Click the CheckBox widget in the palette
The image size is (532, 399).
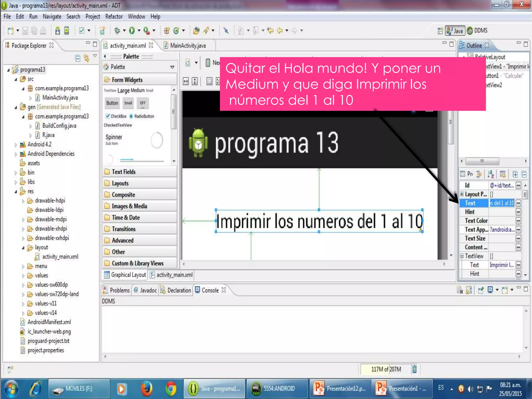pos(116,116)
